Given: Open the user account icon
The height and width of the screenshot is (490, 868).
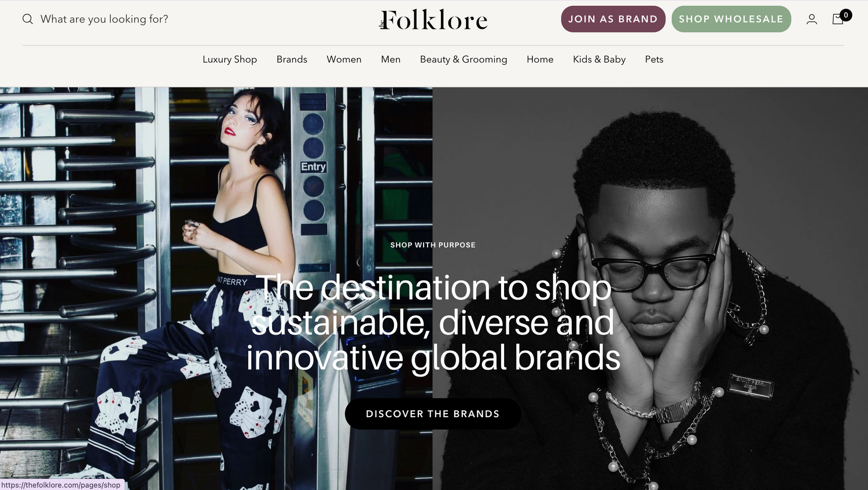Looking at the screenshot, I should click(812, 19).
